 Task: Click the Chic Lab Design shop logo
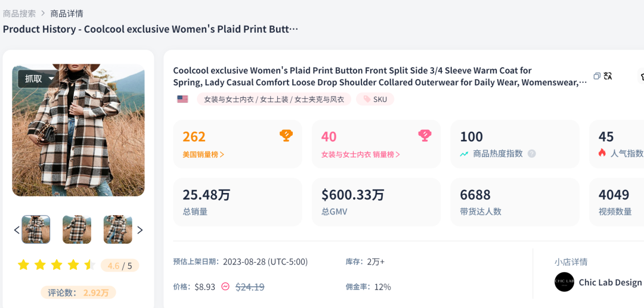[564, 282]
